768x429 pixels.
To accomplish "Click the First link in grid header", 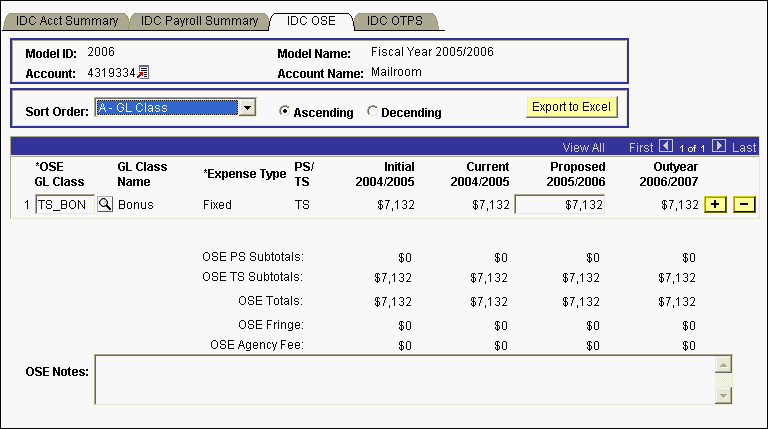I will pyautogui.click(x=641, y=147).
